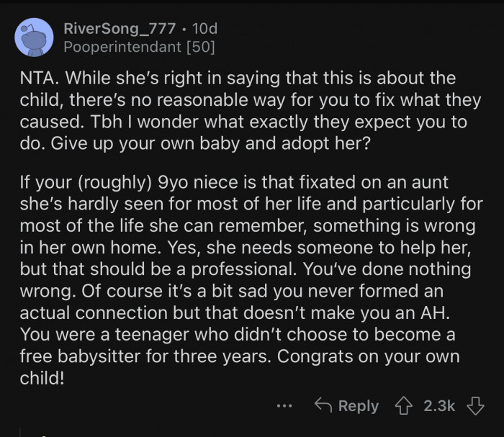Select the Pooperintendant flair label
This screenshot has width=504, height=437.
click(122, 47)
